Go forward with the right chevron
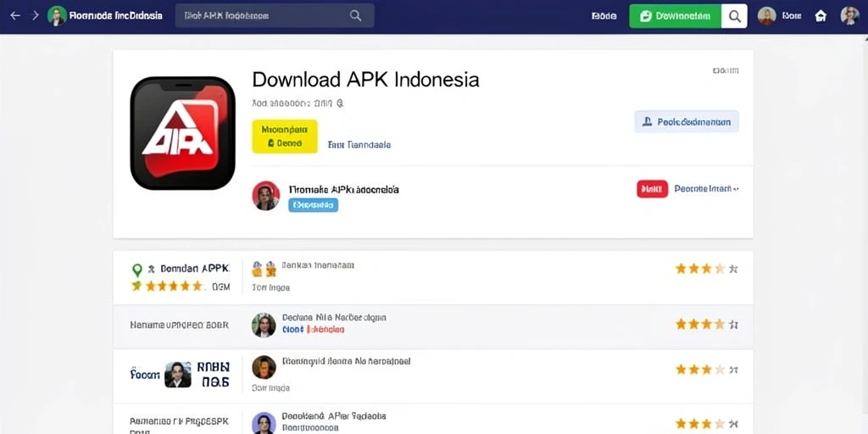This screenshot has width=868, height=434. tap(36, 15)
